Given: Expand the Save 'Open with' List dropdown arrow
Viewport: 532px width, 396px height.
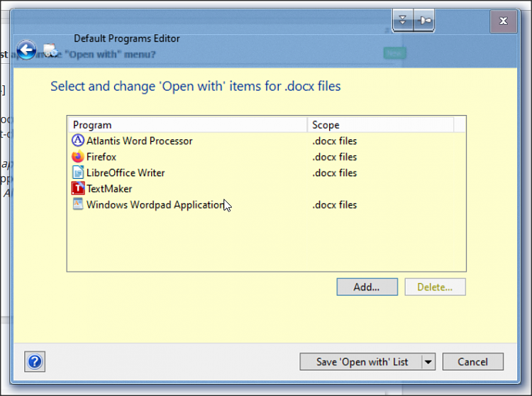Looking at the screenshot, I should click(x=428, y=362).
